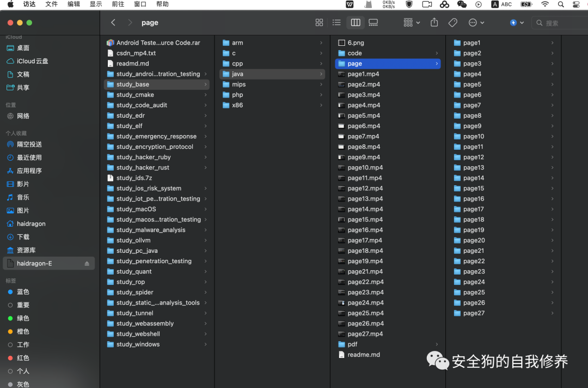588x388 pixels.
Task: Switch to icon grid view
Action: click(x=319, y=22)
